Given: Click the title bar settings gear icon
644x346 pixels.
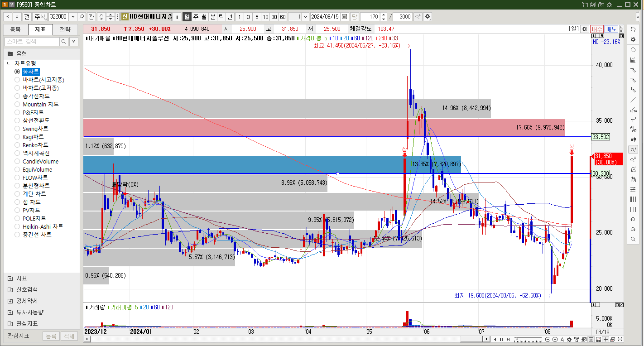Looking at the screenshot, I should pos(609,5).
